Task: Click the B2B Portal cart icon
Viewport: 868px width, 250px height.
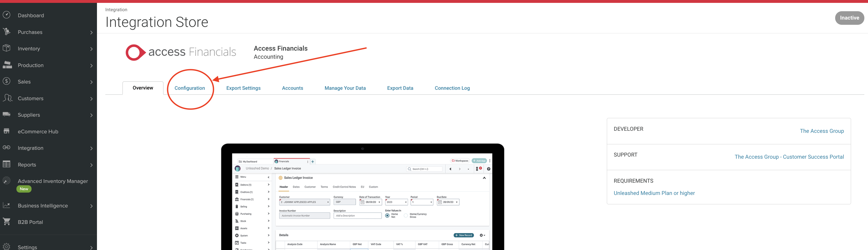Action: click(7, 222)
